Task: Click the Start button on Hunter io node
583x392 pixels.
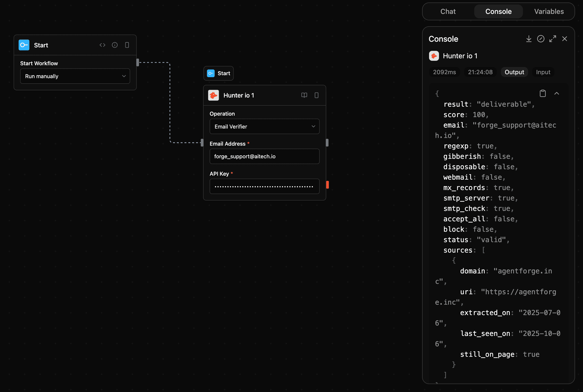Action: tap(218, 73)
